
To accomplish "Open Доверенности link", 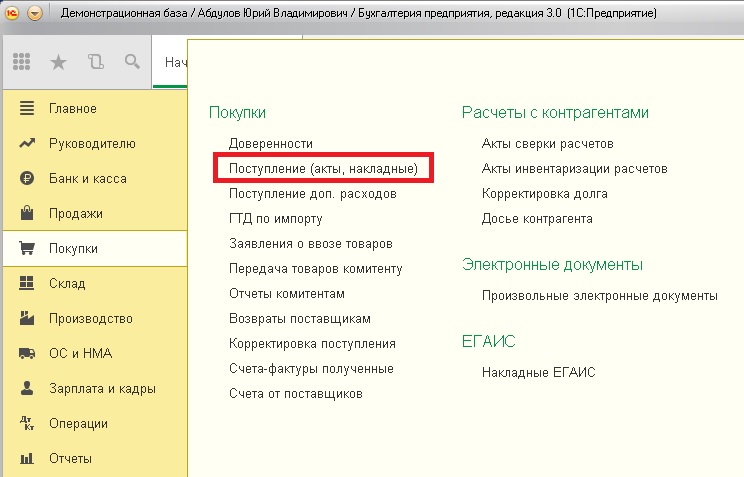I will pos(270,144).
